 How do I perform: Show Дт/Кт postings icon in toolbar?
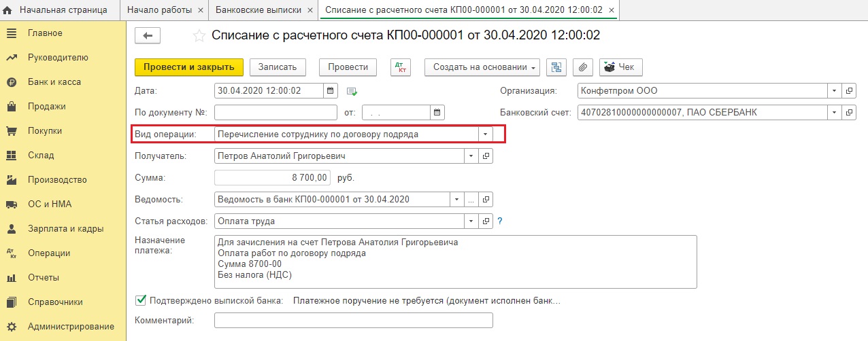(401, 67)
